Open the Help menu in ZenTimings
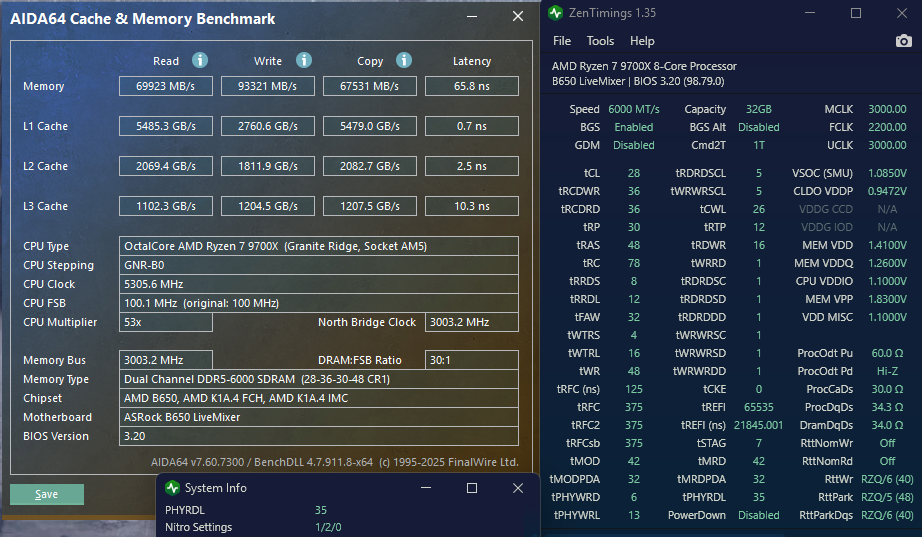This screenshot has height=537, width=922. click(642, 41)
